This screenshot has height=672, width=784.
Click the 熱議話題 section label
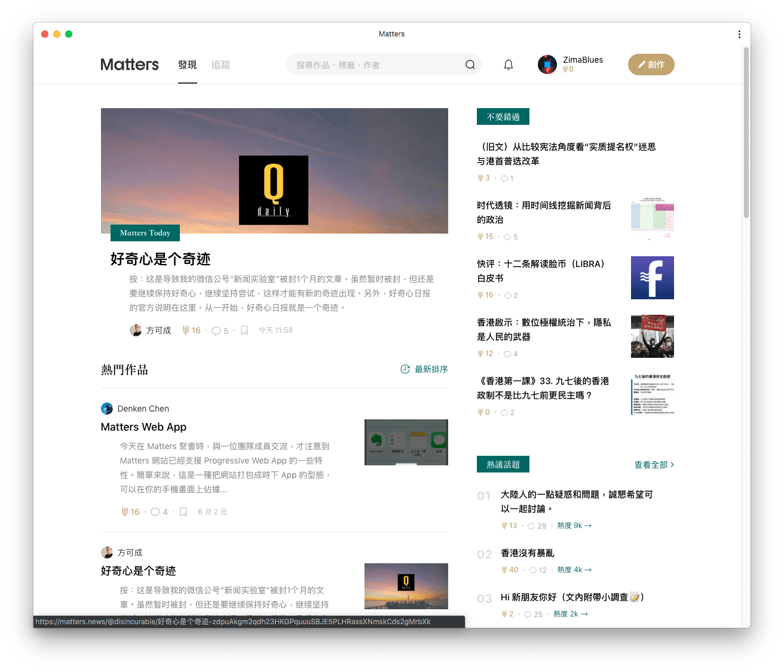coord(503,464)
